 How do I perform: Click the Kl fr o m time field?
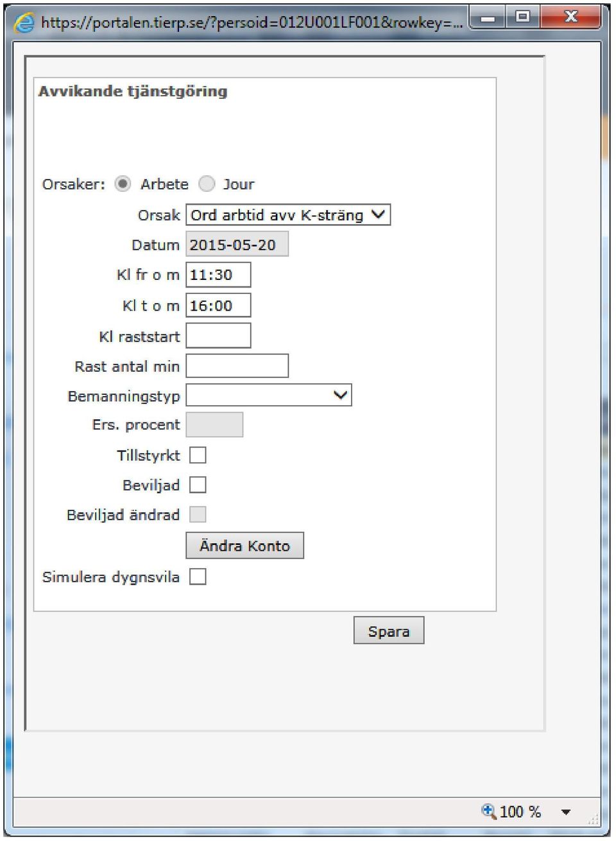coord(218,275)
